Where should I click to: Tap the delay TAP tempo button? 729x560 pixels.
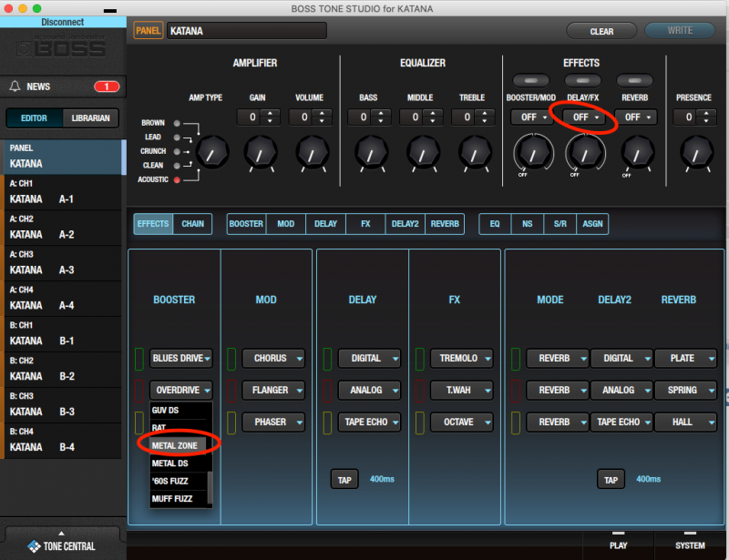pyautogui.click(x=344, y=479)
